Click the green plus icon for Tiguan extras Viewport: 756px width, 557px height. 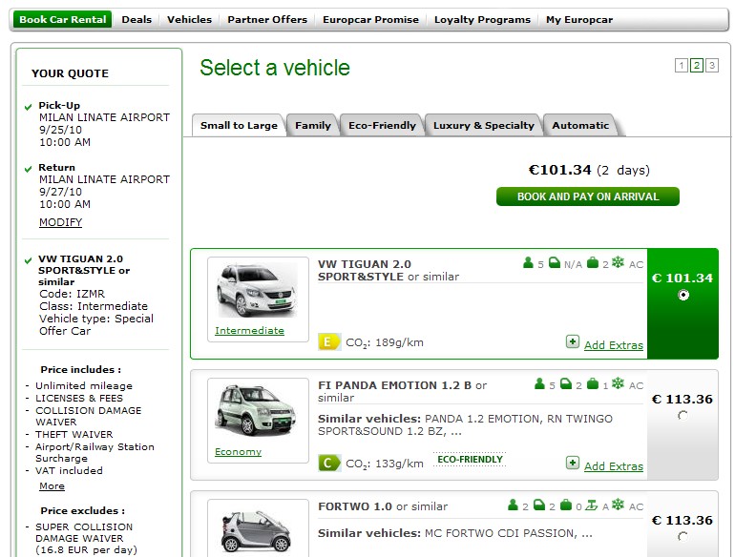(x=572, y=341)
